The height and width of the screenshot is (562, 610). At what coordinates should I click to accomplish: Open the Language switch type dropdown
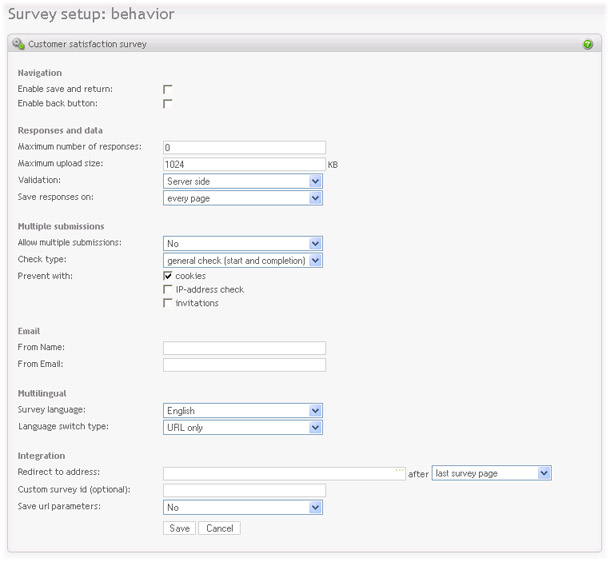click(x=243, y=427)
